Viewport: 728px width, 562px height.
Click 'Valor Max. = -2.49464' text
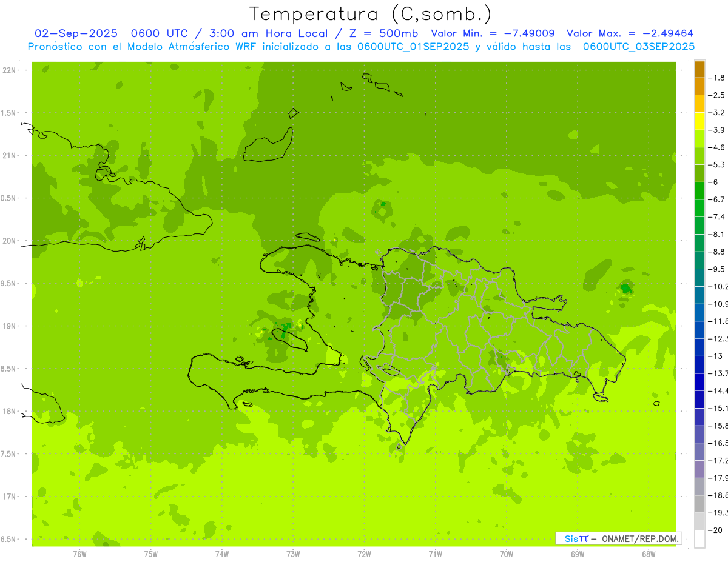pos(630,33)
